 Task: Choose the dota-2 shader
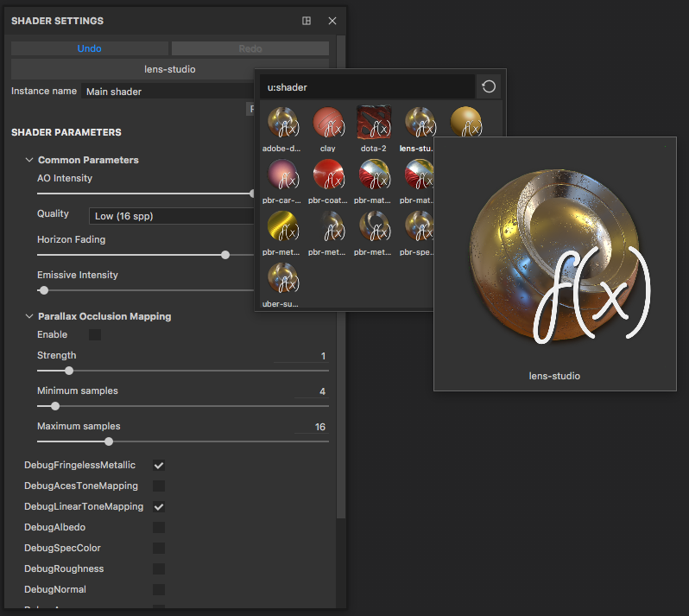click(374, 124)
